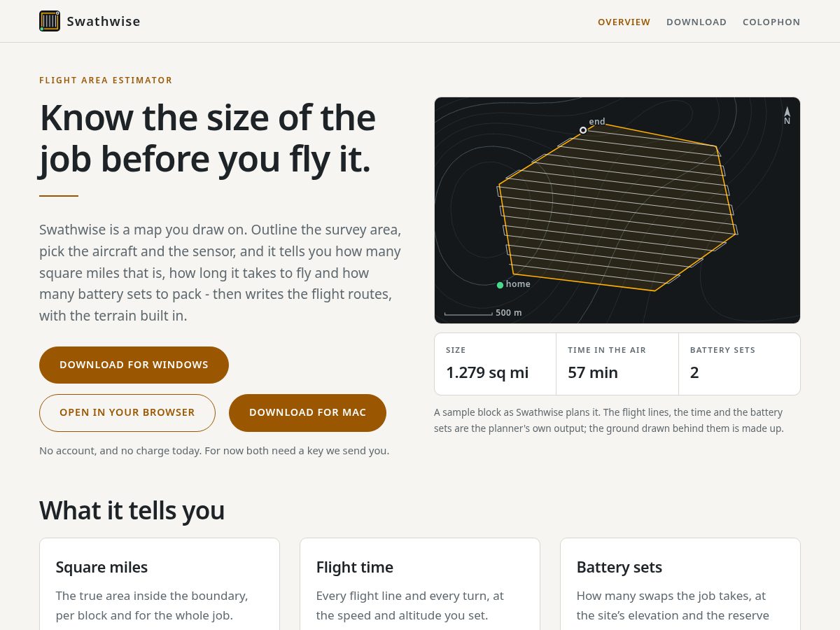Screen dimensions: 840x630
Task: Click the SIZE label in stats
Action: (x=456, y=350)
